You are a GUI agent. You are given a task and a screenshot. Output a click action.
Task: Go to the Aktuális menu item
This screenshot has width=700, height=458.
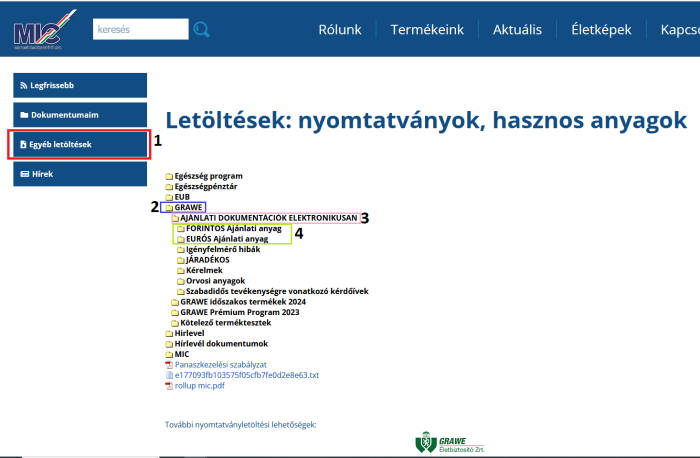pos(519,29)
